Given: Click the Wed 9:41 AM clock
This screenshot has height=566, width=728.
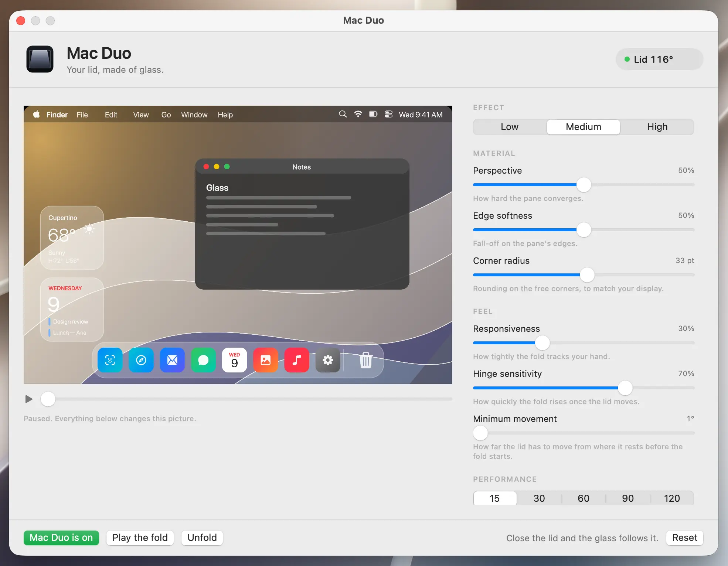Looking at the screenshot, I should [x=421, y=115].
